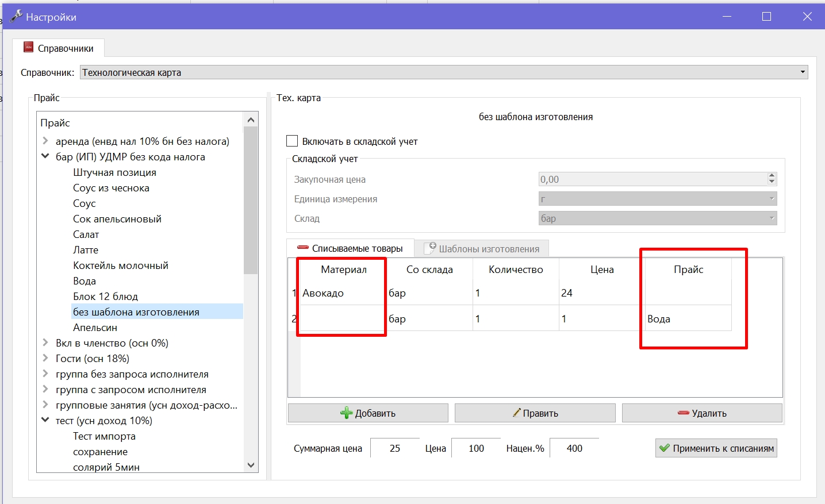Click the red icon on Списываемые товары tab
Screen dimensions: 825x504
[x=303, y=248]
